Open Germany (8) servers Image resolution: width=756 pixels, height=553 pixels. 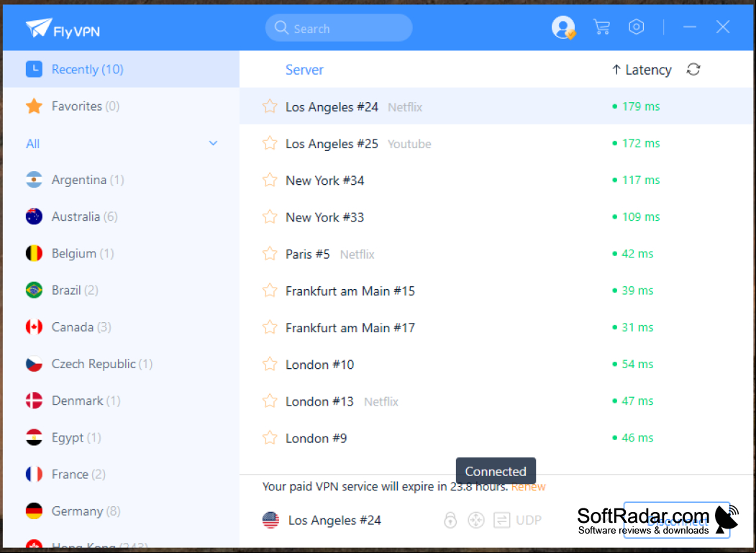tap(121, 511)
